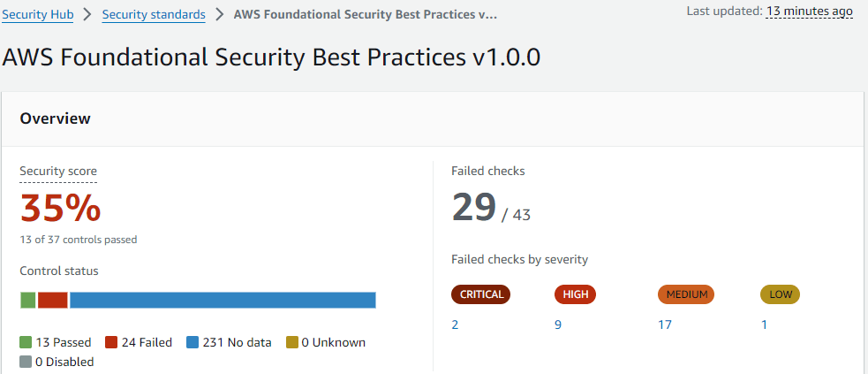Screen dimensions: 868x374
Task: Open the Security Hub breadcrumb link
Action: click(38, 14)
